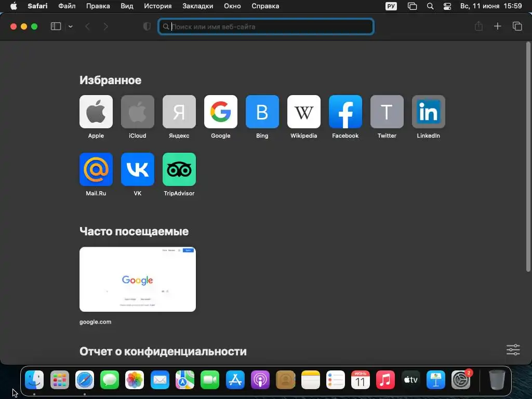Open System Settings from the Dock
The height and width of the screenshot is (399, 532).
click(461, 380)
